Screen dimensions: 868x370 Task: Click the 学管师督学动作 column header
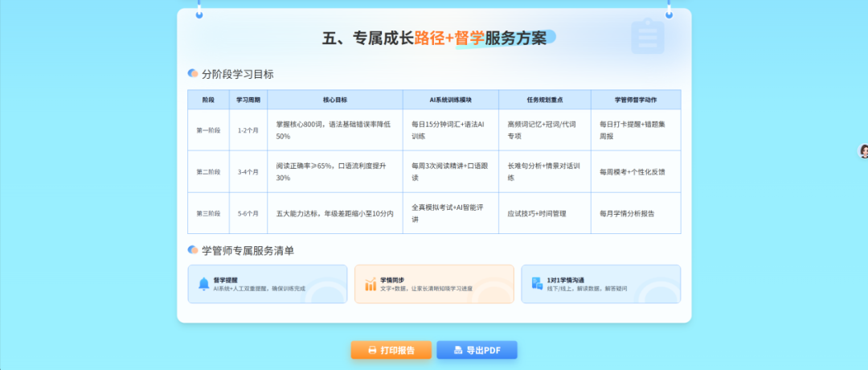point(636,100)
